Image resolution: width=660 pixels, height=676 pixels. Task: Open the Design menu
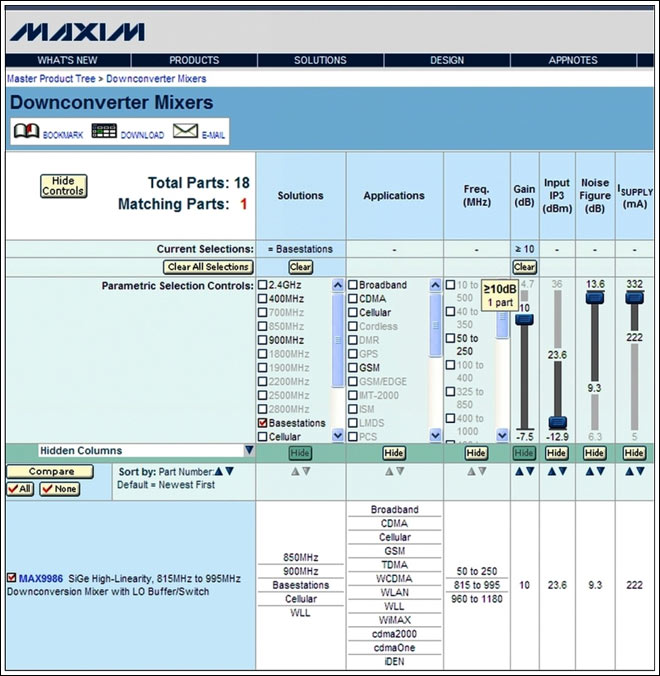[447, 60]
